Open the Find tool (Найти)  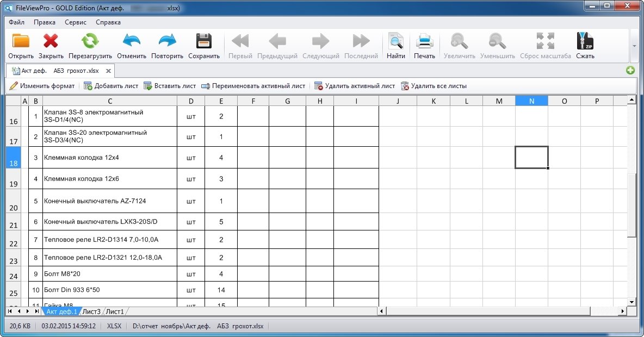point(395,42)
